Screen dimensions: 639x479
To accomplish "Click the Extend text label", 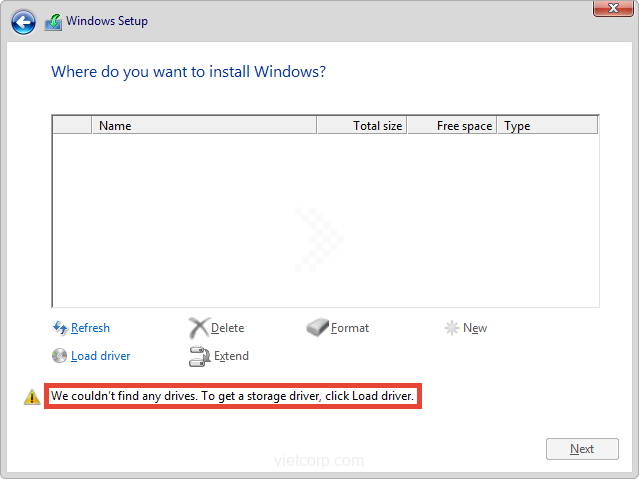I will (x=231, y=356).
